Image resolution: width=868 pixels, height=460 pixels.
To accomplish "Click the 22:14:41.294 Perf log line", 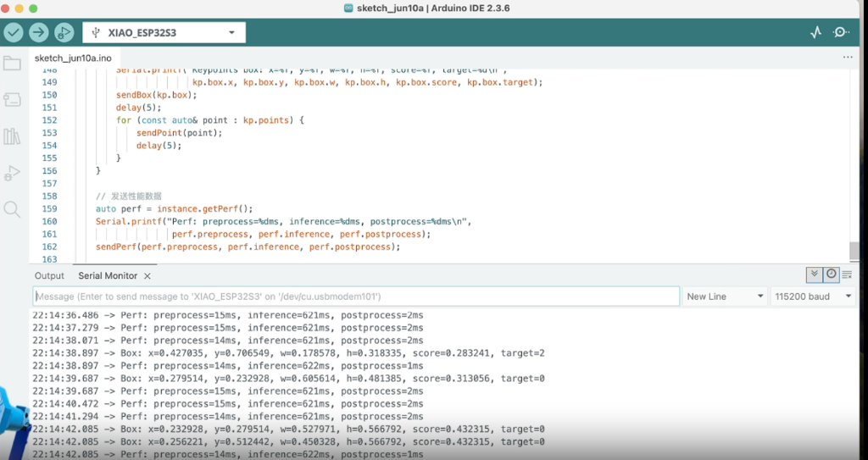I will tap(227, 416).
